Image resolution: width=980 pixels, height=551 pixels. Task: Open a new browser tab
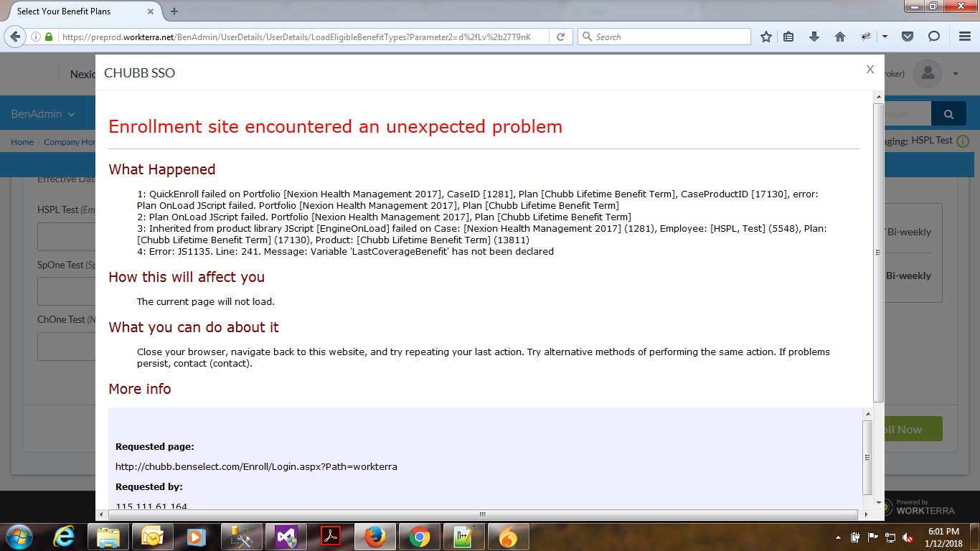point(174,11)
